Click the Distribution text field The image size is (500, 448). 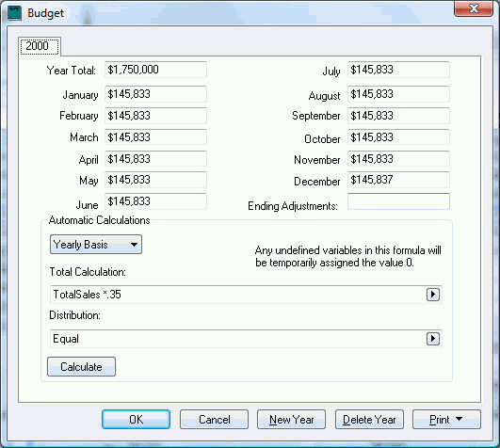click(238, 339)
